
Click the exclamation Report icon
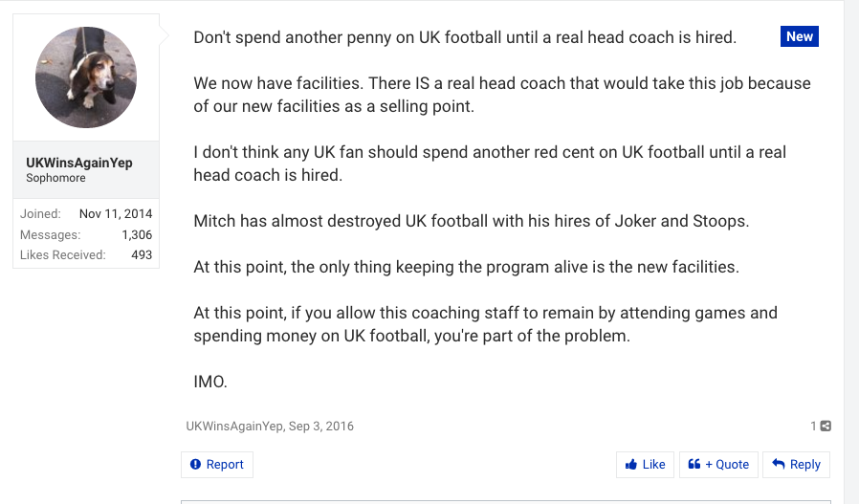tap(195, 465)
